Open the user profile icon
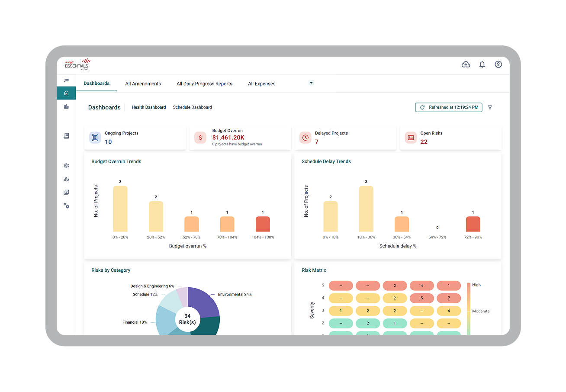This screenshot has width=566, height=392. 498,64
